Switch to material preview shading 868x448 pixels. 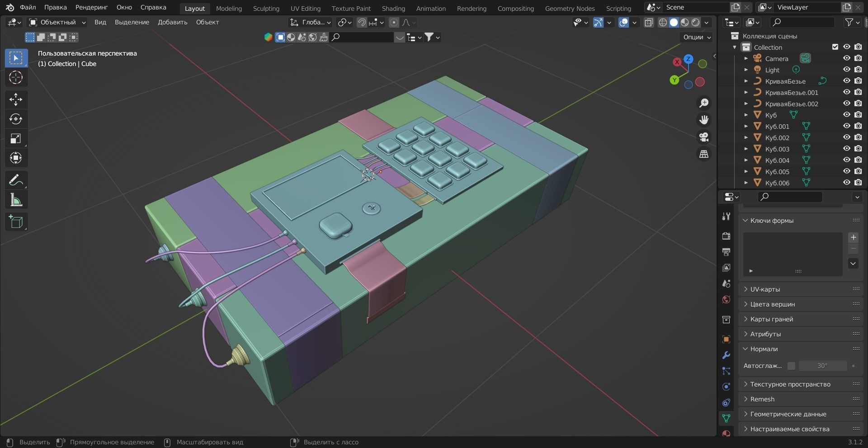685,23
